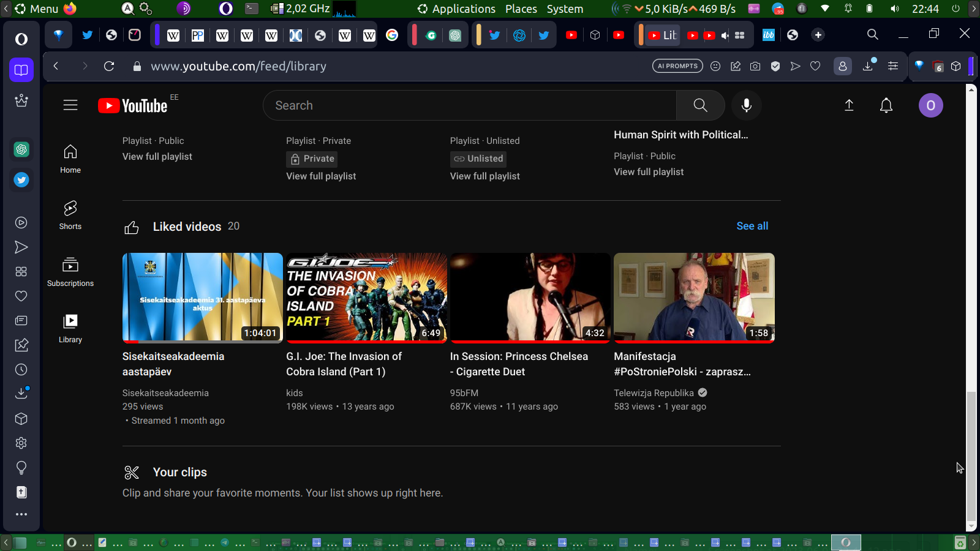Click View full playlist under Private playlist

pos(321,176)
